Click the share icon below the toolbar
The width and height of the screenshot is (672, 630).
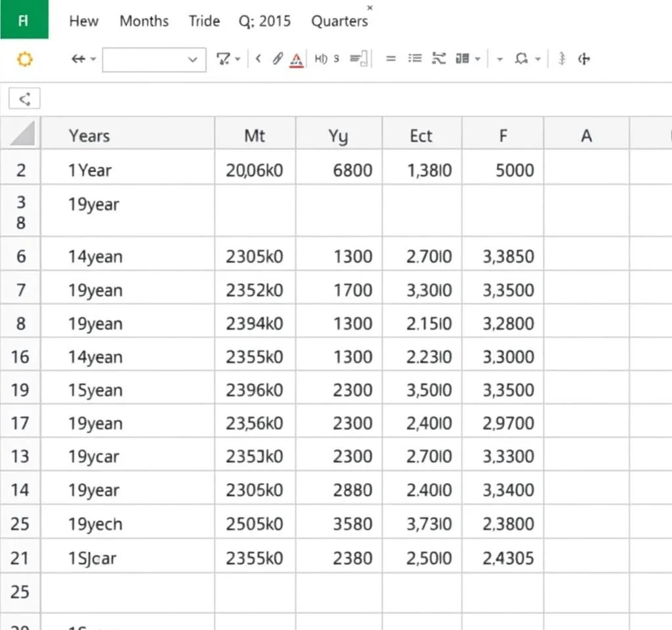click(x=24, y=99)
